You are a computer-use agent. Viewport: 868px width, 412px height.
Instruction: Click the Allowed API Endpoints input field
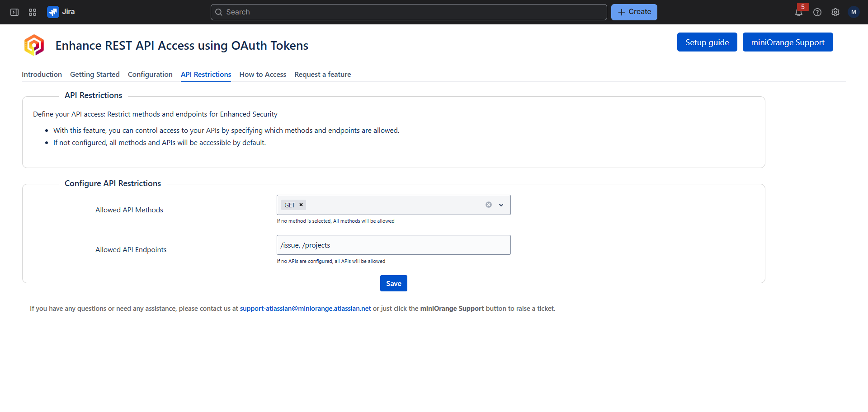[x=394, y=245]
